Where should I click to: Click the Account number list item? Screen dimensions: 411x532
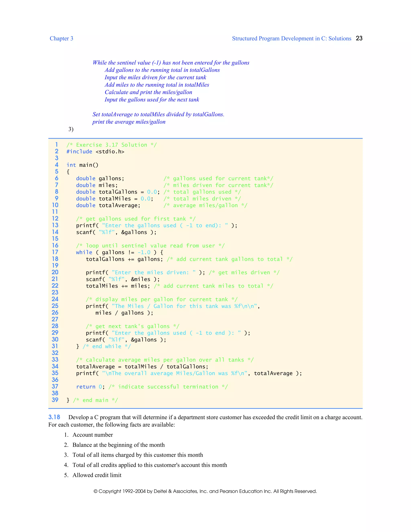[x=93, y=435]
